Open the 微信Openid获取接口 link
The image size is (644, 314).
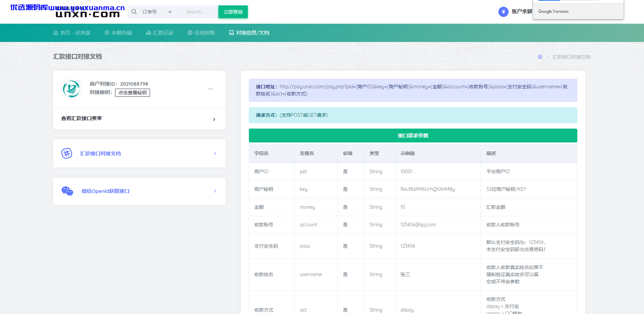click(105, 191)
